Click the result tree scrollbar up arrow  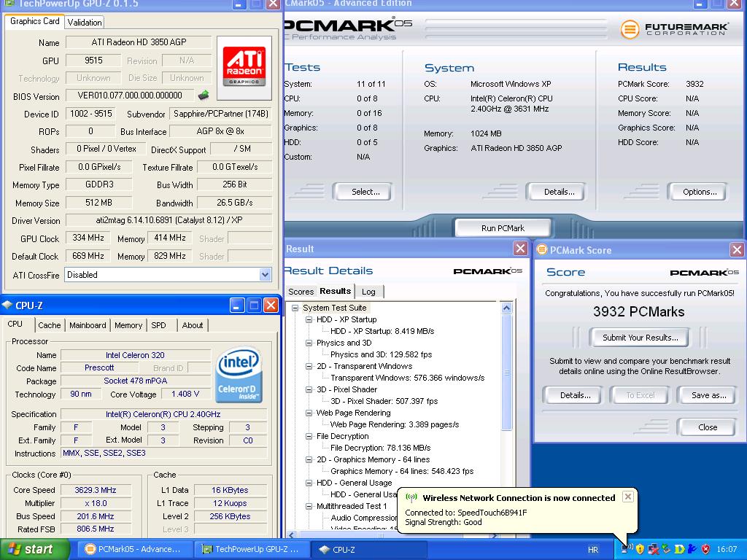(x=506, y=308)
